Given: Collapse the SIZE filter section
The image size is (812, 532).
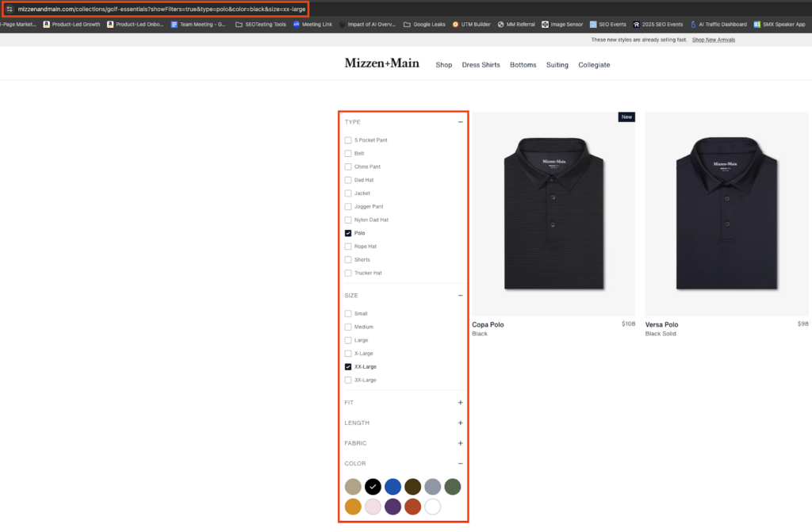Looking at the screenshot, I should [x=461, y=296].
